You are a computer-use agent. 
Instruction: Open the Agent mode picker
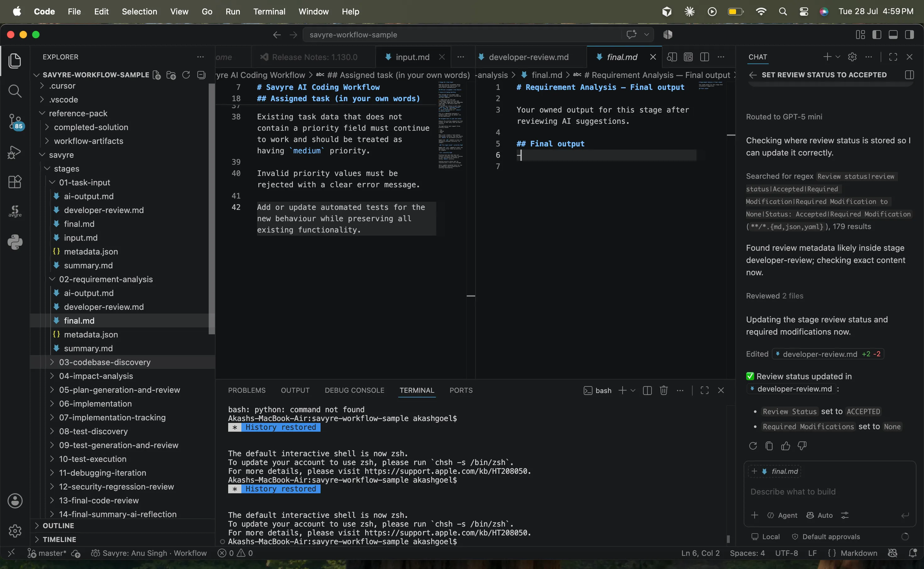click(782, 515)
